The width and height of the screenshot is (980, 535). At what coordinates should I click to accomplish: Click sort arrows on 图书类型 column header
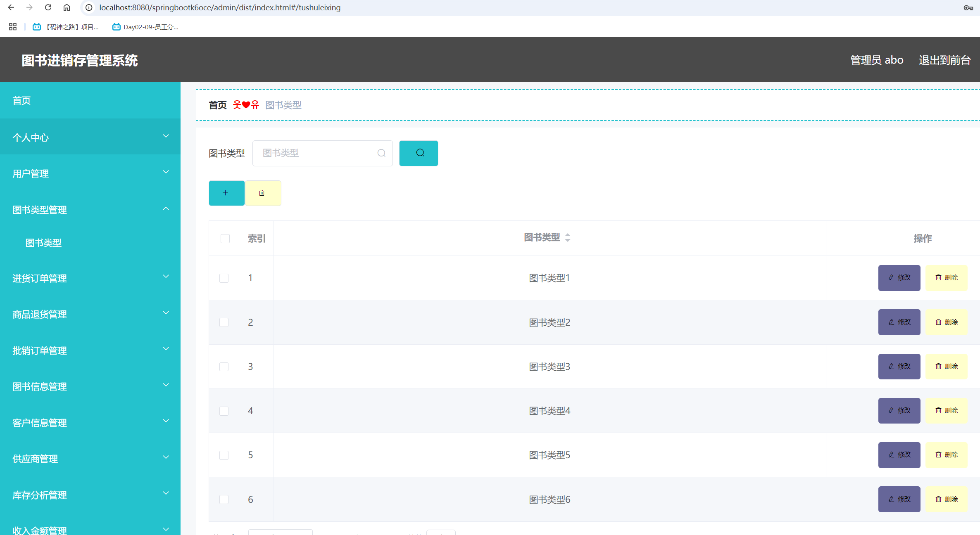tap(568, 238)
